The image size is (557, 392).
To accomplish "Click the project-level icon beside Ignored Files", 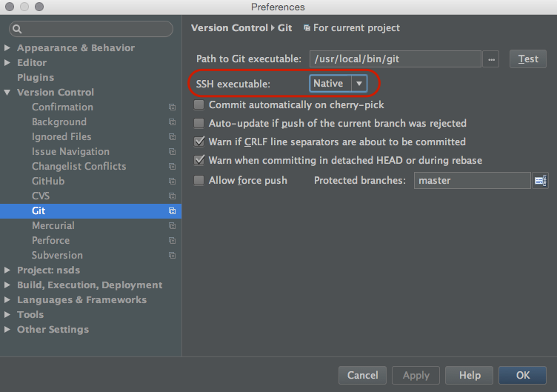I will point(173,137).
